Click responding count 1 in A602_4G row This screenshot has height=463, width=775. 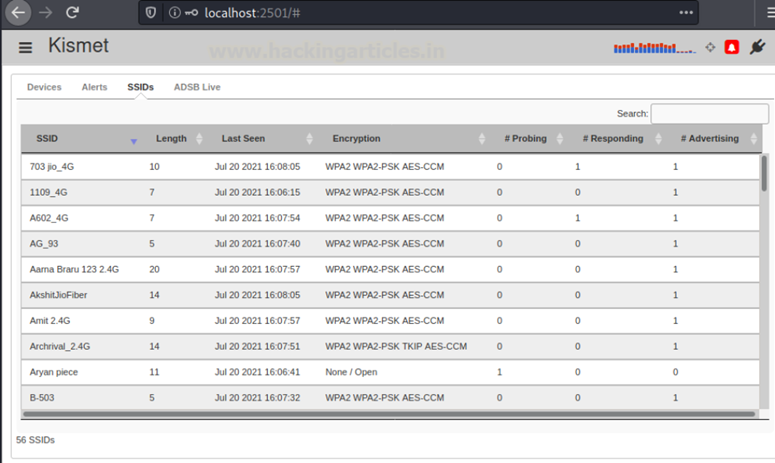point(577,218)
